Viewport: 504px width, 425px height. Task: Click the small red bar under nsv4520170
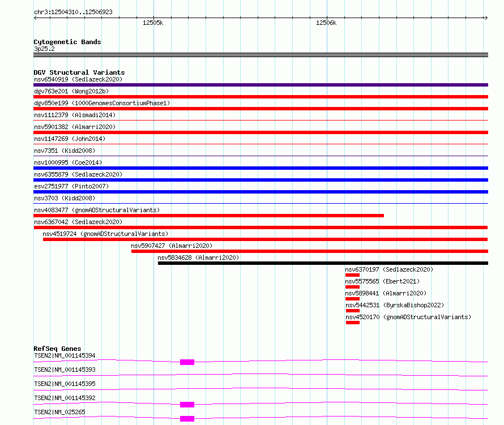pyautogui.click(x=353, y=323)
